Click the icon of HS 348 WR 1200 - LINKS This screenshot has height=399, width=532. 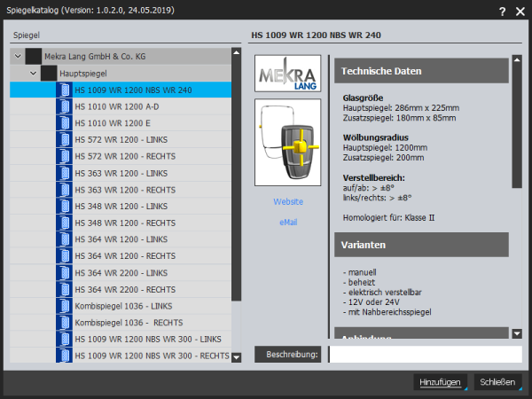(x=64, y=207)
